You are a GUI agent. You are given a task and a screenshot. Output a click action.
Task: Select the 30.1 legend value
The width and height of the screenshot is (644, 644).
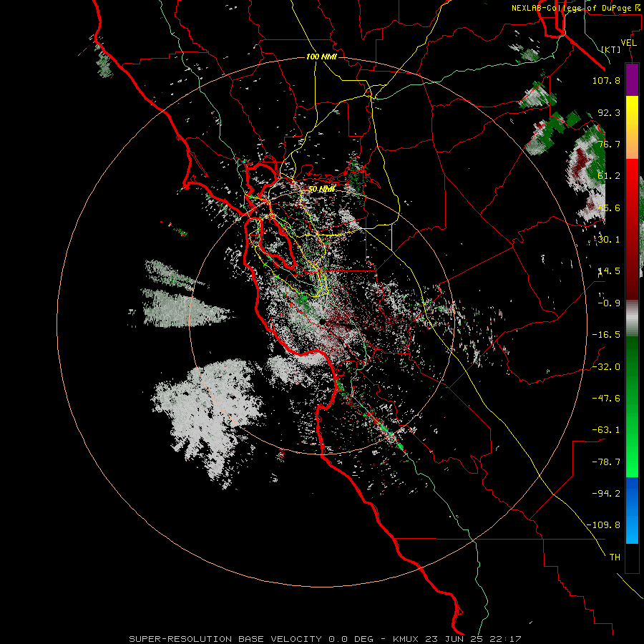point(609,240)
